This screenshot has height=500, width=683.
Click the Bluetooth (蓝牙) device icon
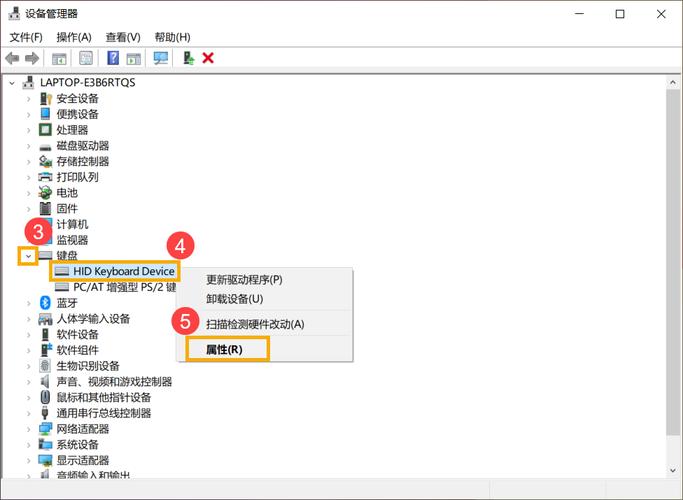[x=45, y=303]
